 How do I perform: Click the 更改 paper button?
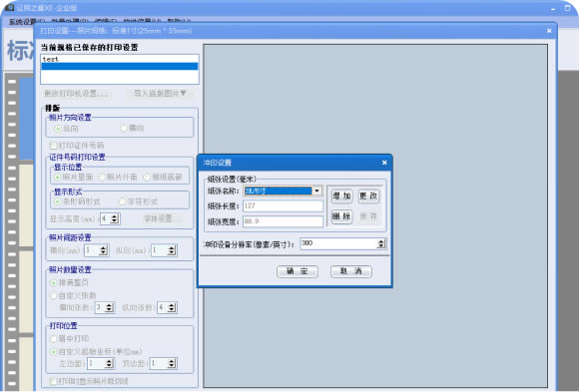(368, 196)
